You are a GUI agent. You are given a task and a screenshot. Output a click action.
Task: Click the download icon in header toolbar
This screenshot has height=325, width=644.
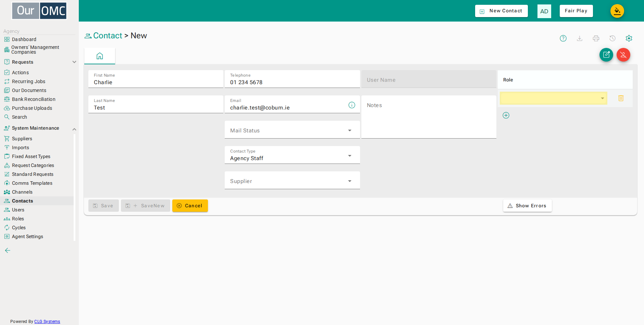click(580, 38)
